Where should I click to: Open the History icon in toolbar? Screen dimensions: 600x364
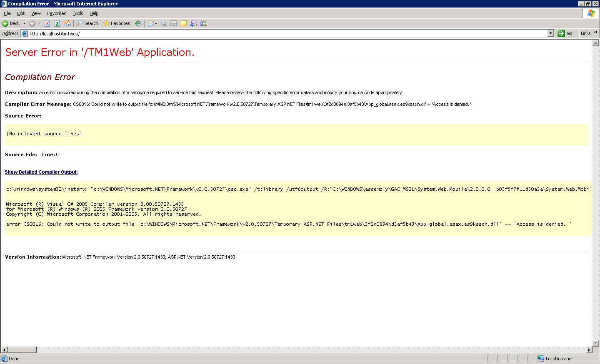point(138,23)
